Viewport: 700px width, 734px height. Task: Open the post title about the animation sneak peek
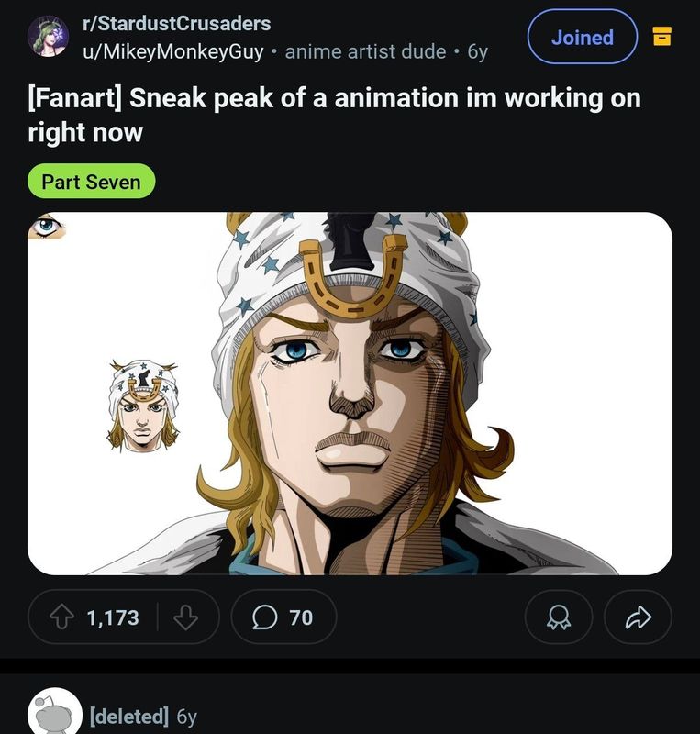pos(334,115)
